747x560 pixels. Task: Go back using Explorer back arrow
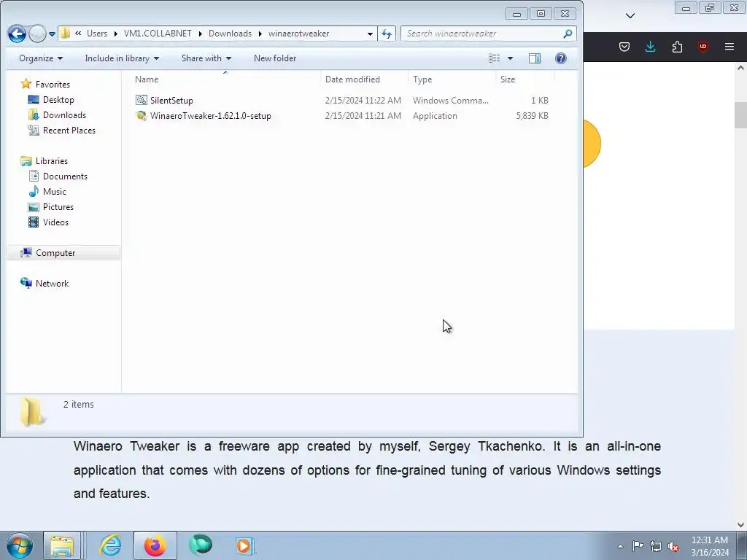pyautogui.click(x=18, y=34)
